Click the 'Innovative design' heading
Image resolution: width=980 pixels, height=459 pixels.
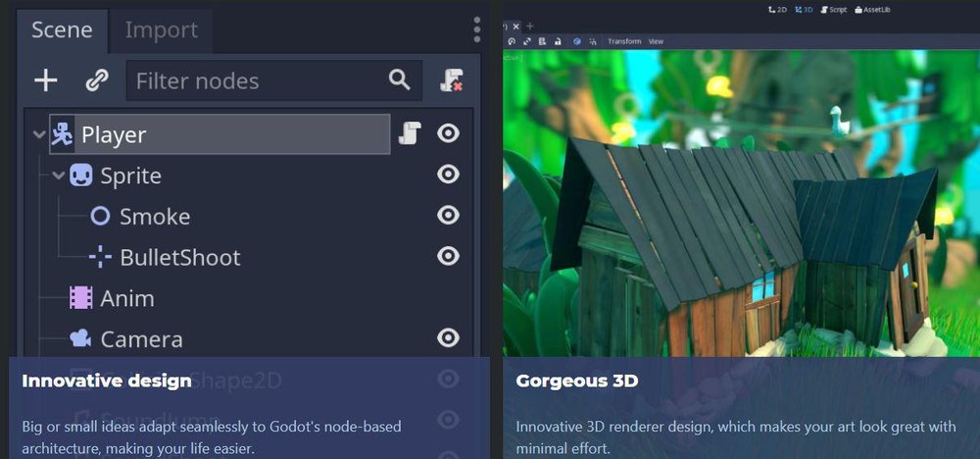point(107,381)
